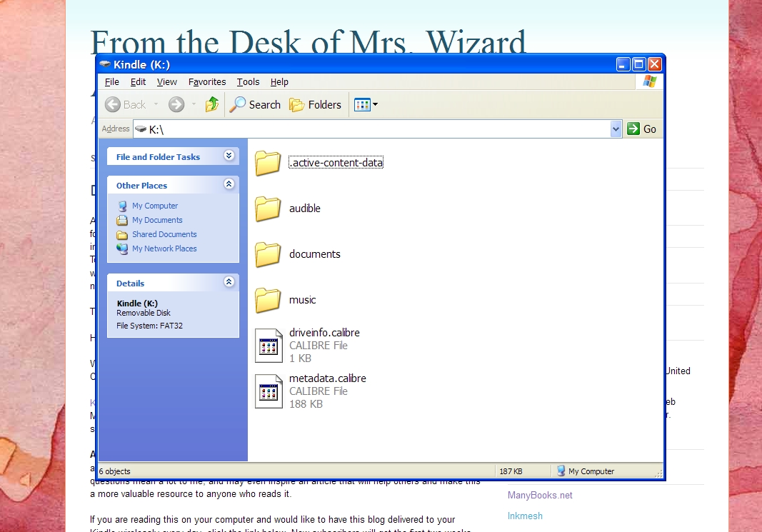Select the .active-content-data folder icon

coord(268,163)
